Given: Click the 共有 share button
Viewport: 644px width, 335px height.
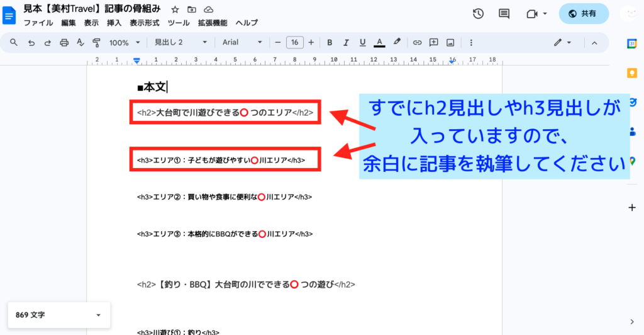Looking at the screenshot, I should coord(584,13).
